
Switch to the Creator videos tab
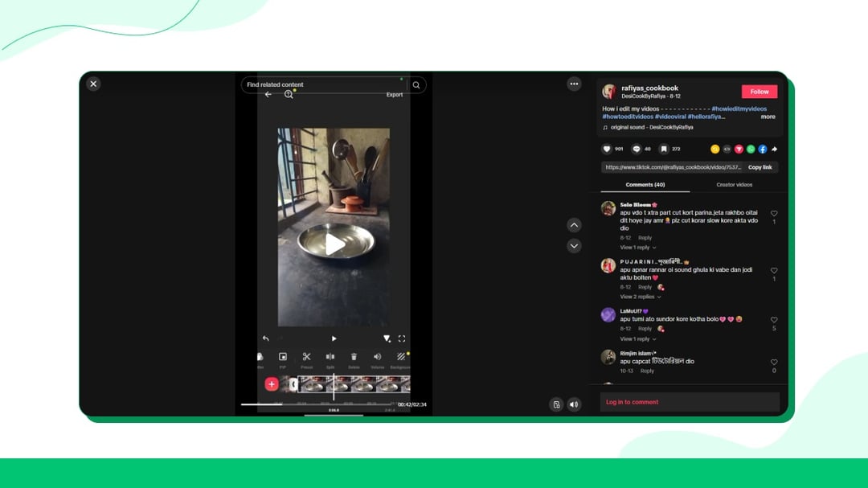click(734, 184)
